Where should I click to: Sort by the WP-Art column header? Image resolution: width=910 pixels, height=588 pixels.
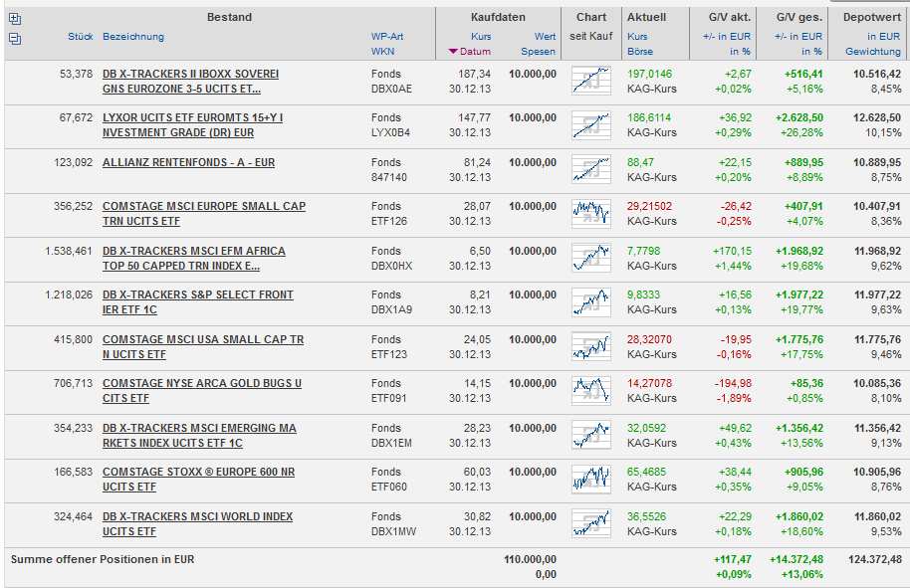(386, 37)
